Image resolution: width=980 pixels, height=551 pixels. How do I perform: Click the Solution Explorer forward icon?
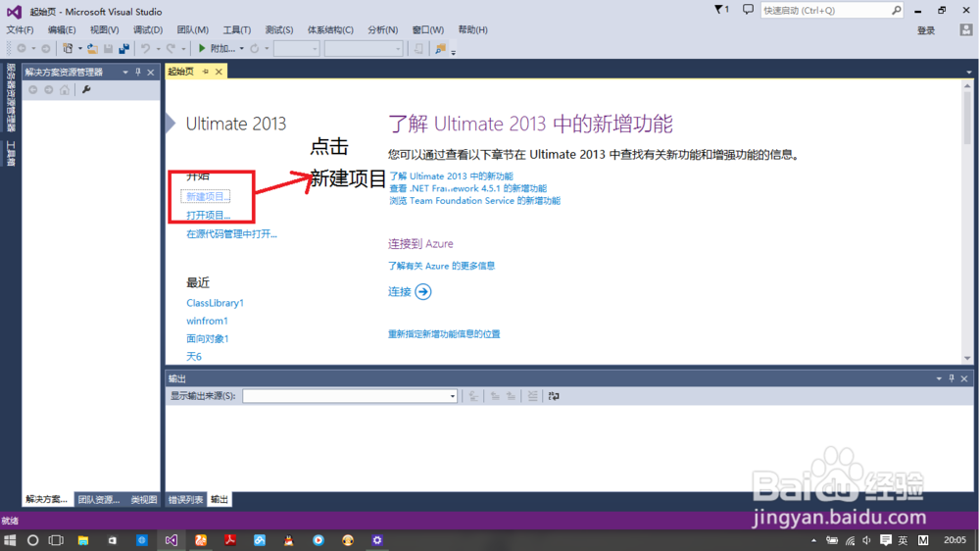49,89
